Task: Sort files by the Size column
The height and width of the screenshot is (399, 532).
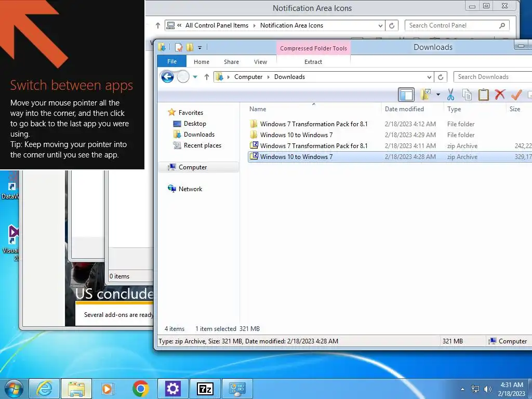Action: click(x=515, y=109)
